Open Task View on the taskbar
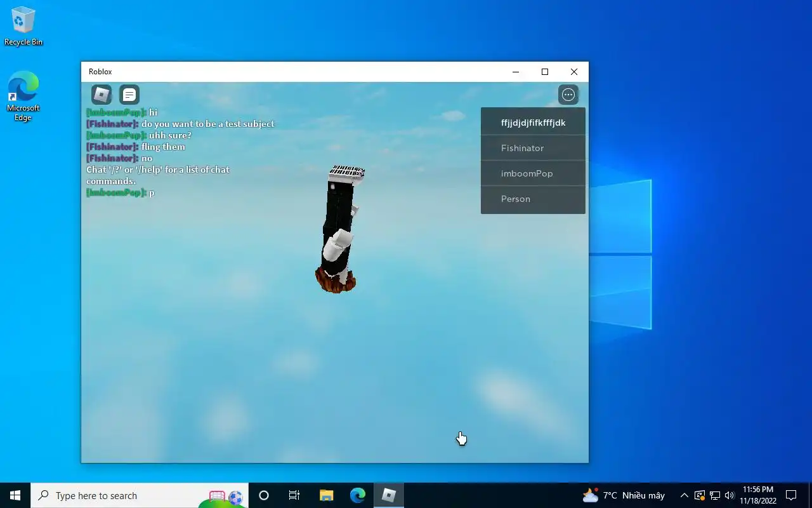The height and width of the screenshot is (508, 812). [x=294, y=495]
